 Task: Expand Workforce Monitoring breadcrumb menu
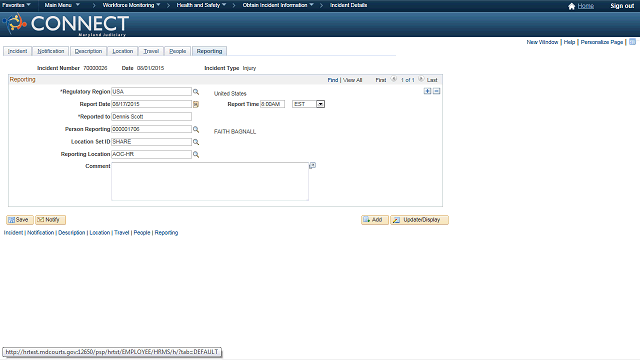[x=131, y=5]
